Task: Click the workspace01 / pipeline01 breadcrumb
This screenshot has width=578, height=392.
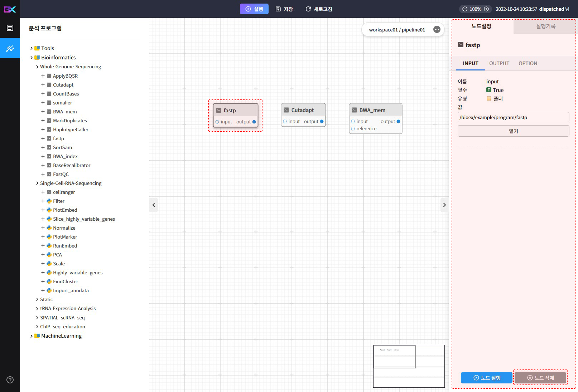Action: point(397,30)
